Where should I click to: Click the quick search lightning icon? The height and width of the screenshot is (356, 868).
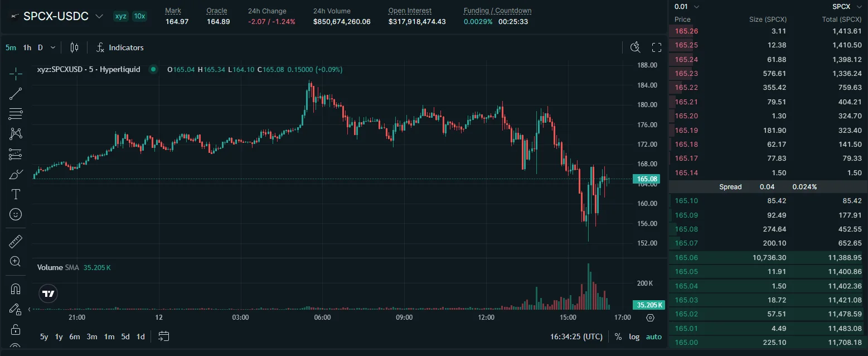636,47
